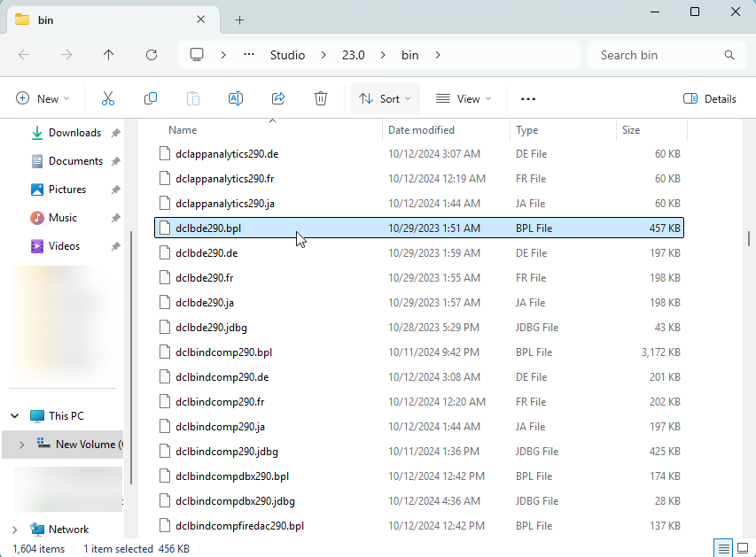Rename the selected file via toolbar icon
The height and width of the screenshot is (557, 756).
click(x=236, y=98)
